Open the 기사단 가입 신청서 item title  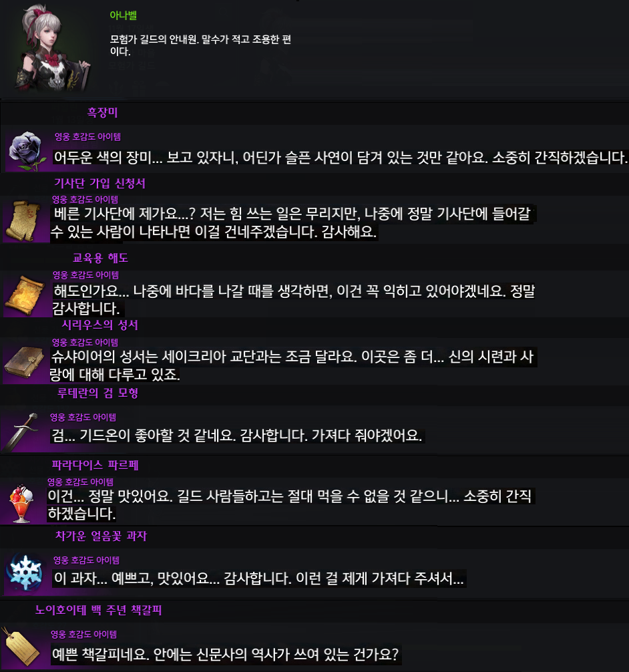coord(100,184)
